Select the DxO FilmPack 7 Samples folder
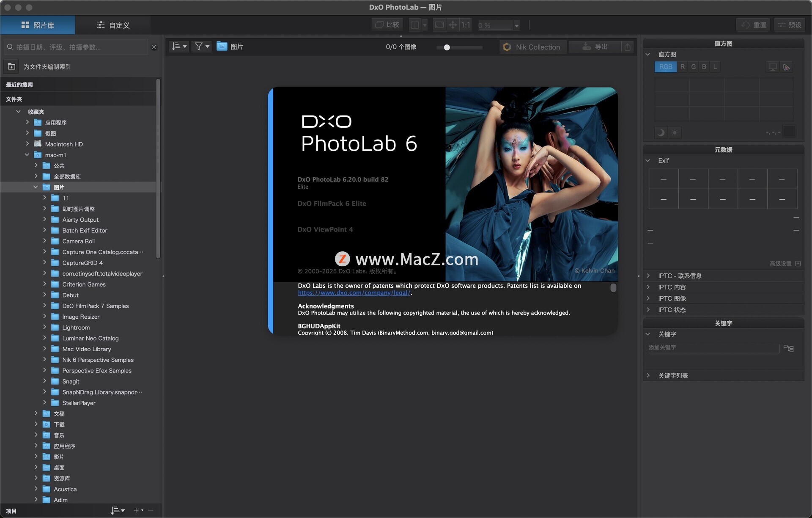 (96, 306)
